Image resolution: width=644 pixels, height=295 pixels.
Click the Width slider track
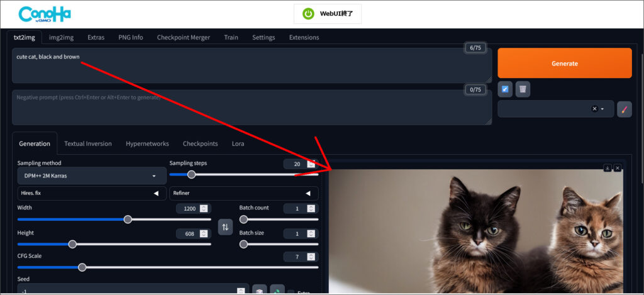(x=114, y=220)
